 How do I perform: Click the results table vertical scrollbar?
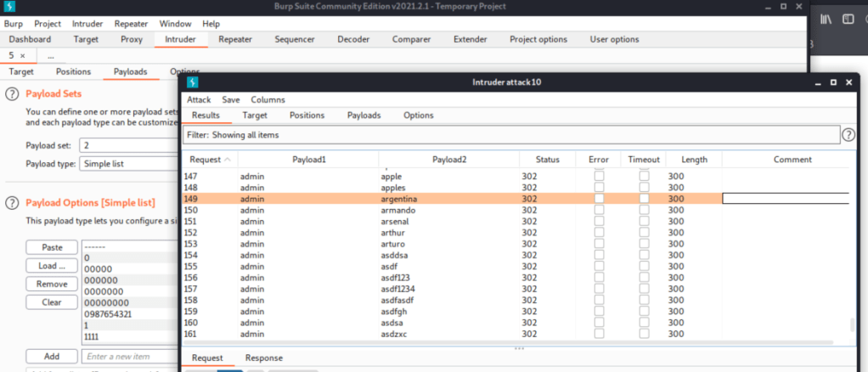853,325
